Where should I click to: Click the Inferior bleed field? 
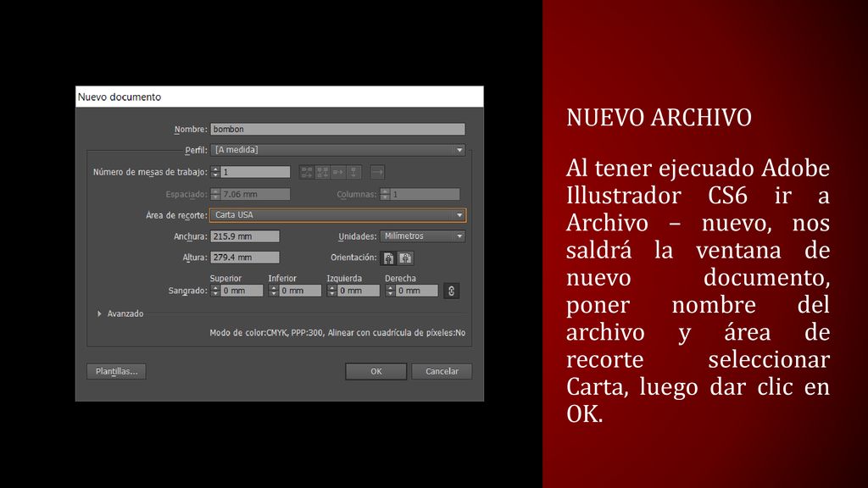click(300, 291)
